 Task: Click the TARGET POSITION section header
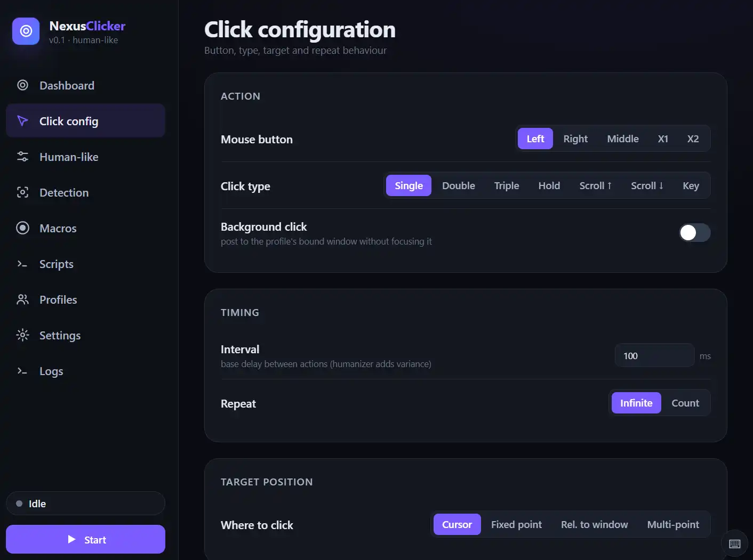(267, 482)
